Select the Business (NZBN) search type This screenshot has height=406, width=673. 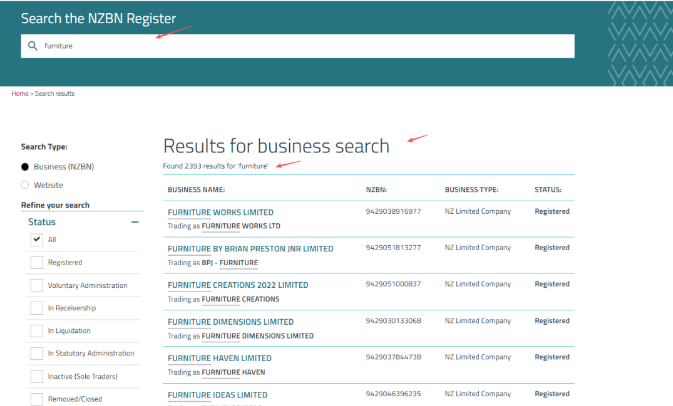pyautogui.click(x=26, y=166)
